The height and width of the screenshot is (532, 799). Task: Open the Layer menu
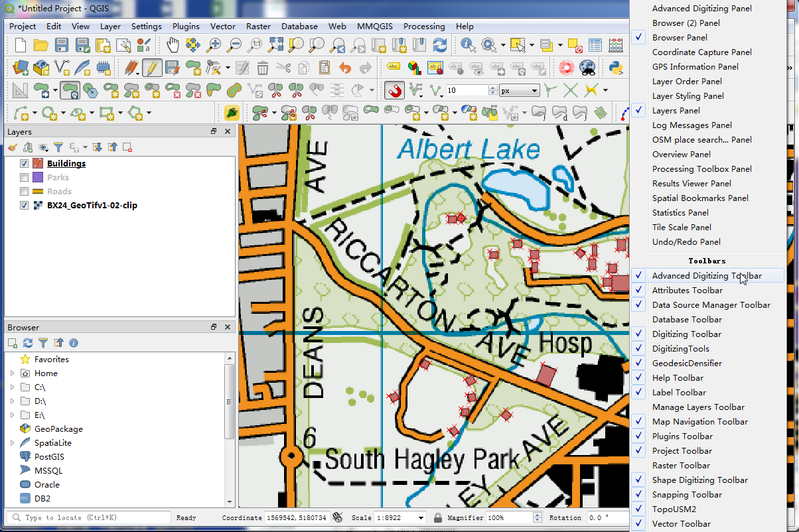pyautogui.click(x=110, y=27)
